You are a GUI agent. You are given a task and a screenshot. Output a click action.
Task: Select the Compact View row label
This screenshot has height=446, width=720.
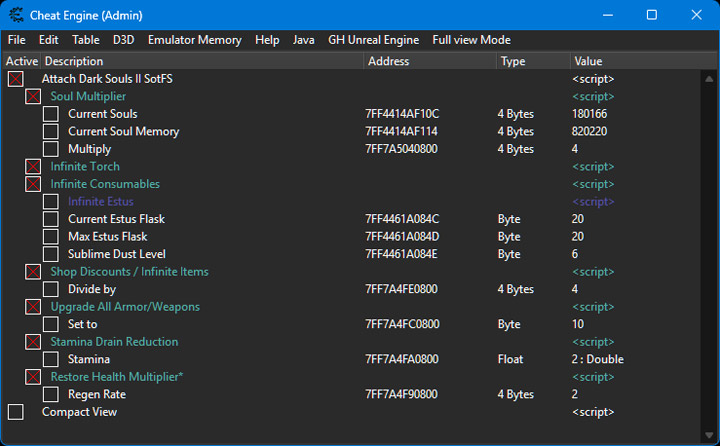click(x=79, y=412)
